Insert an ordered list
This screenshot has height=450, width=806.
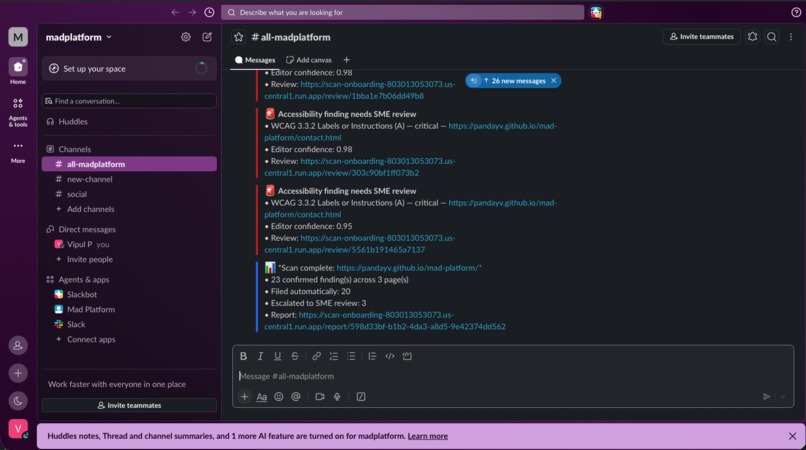[x=334, y=356]
